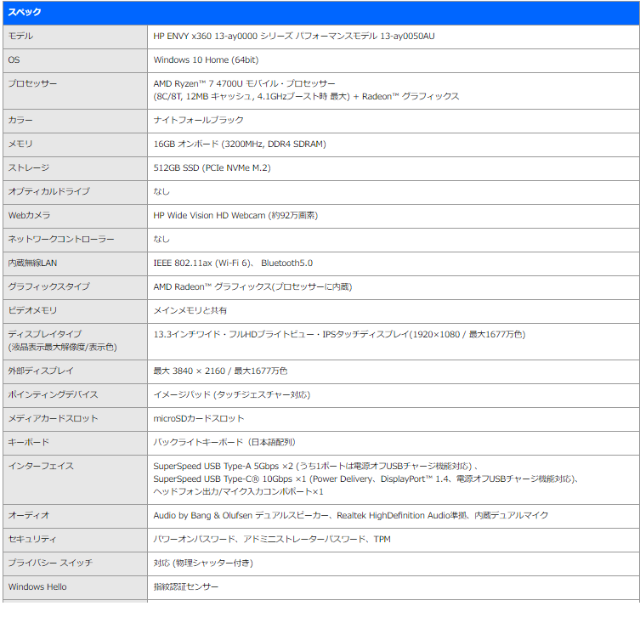This screenshot has height=640, width=640.
Task: Select the 内蔵無線LAN row label
Action: coord(33,263)
